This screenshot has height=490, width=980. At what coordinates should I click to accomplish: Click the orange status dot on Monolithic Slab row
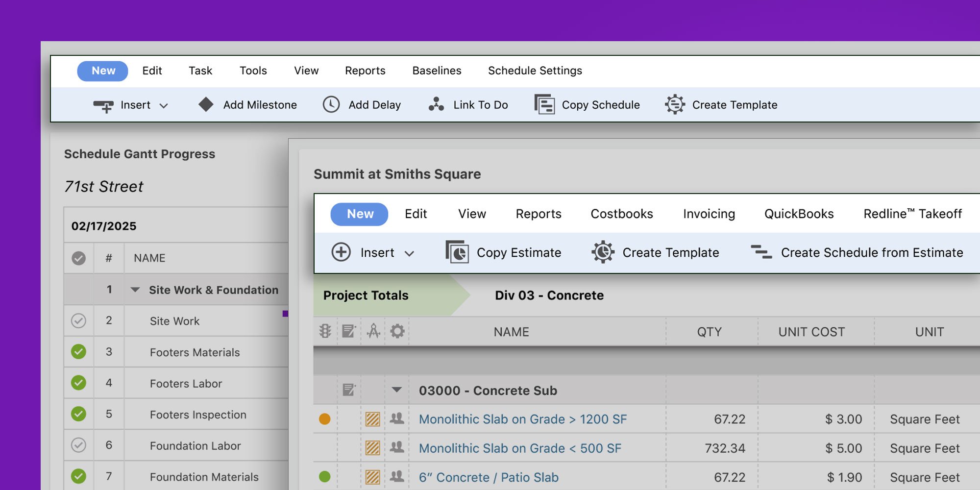point(325,419)
